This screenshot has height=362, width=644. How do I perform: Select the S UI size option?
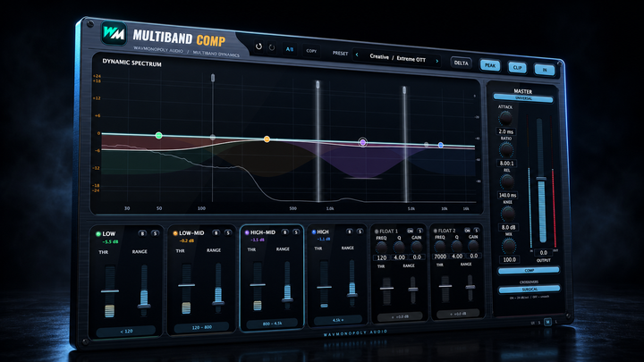pos(539,323)
